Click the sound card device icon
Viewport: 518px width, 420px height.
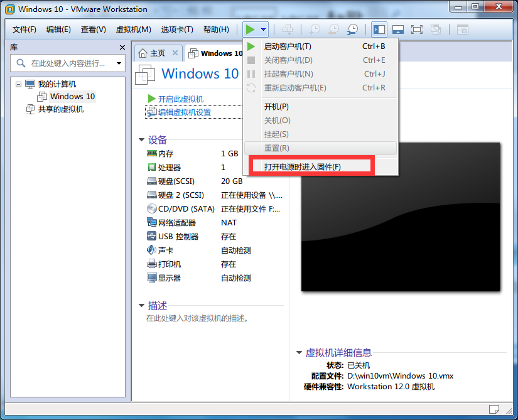[151, 250]
